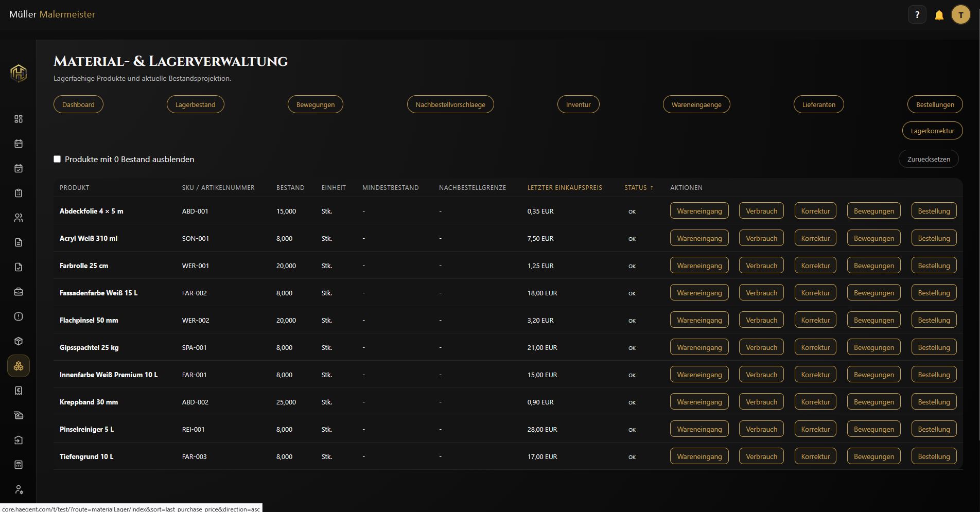Image resolution: width=980 pixels, height=512 pixels.
Task: Sort table by Status column
Action: (x=638, y=188)
